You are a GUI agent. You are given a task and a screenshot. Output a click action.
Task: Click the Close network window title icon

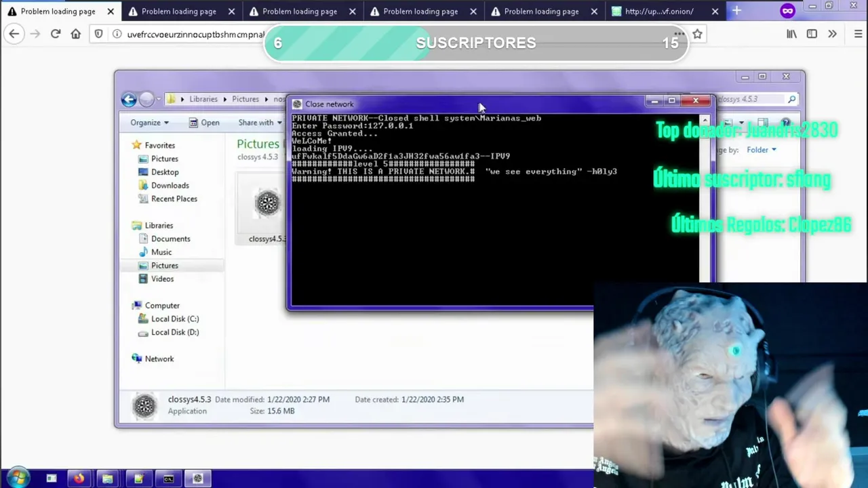(x=296, y=104)
